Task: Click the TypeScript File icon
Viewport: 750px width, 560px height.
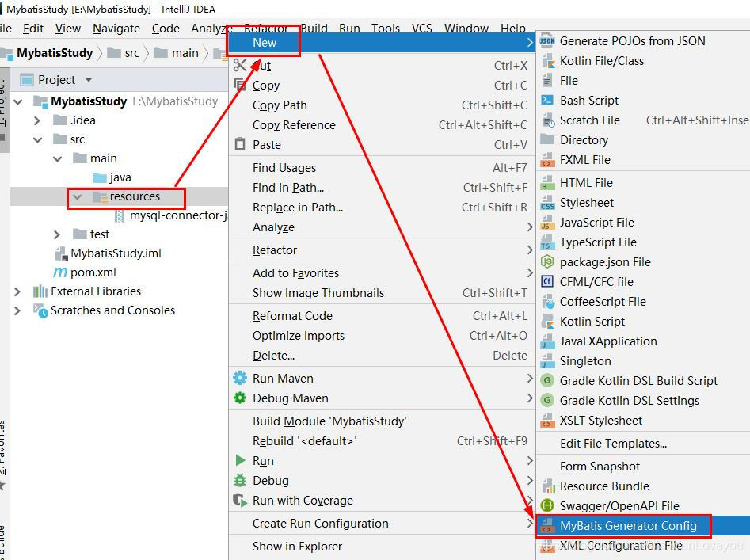Action: 547,242
